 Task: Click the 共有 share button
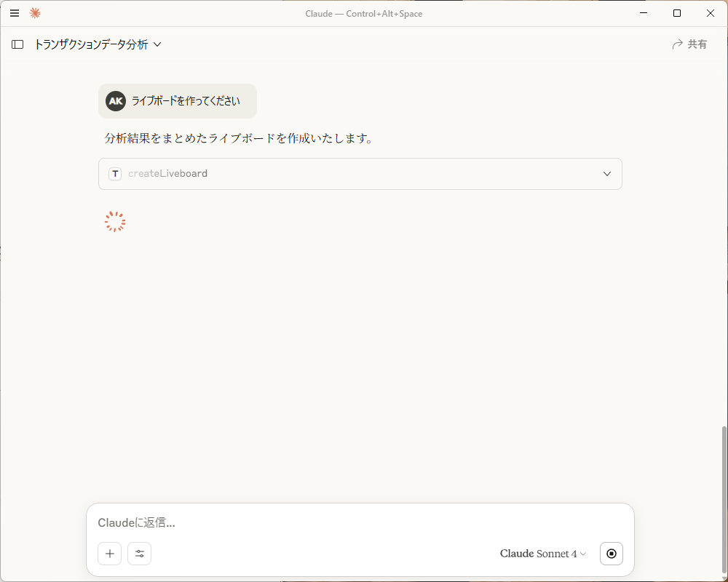tap(689, 44)
